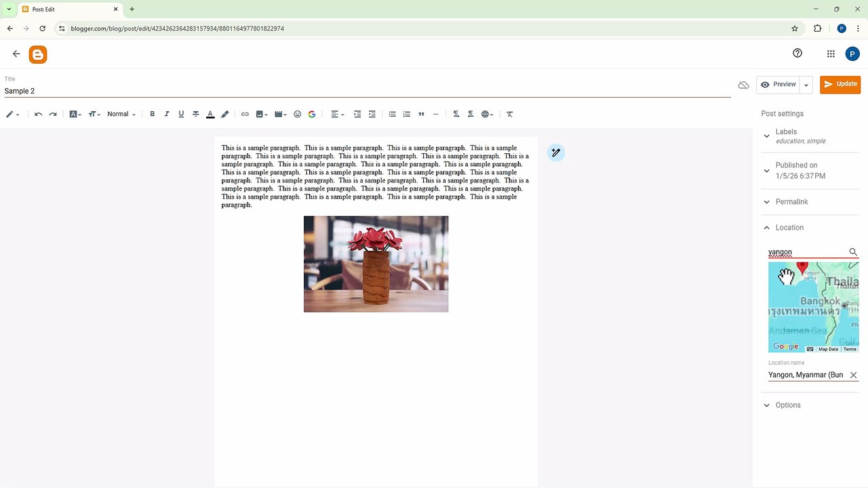Open the input tools globe dropdown

click(x=487, y=115)
